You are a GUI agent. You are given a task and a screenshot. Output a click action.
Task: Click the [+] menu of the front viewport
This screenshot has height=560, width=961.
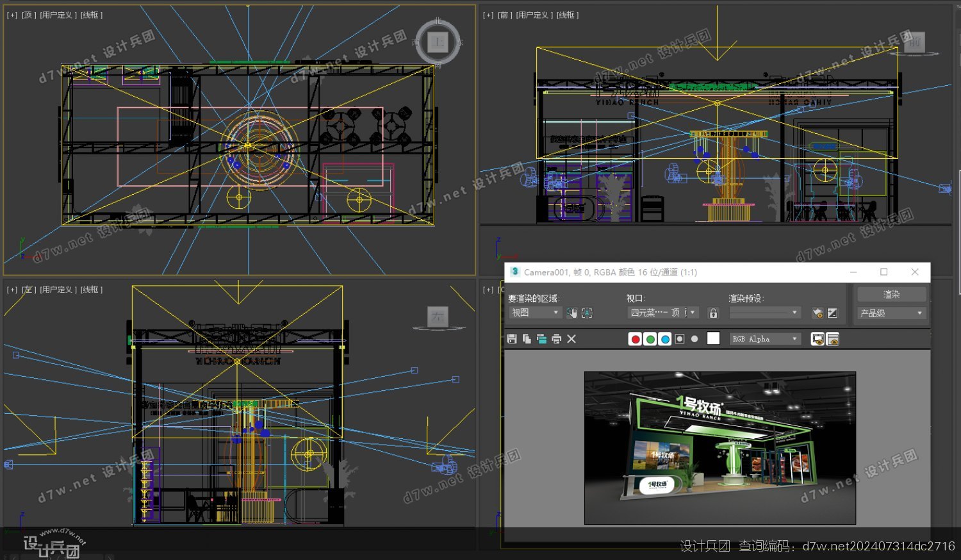(x=488, y=15)
